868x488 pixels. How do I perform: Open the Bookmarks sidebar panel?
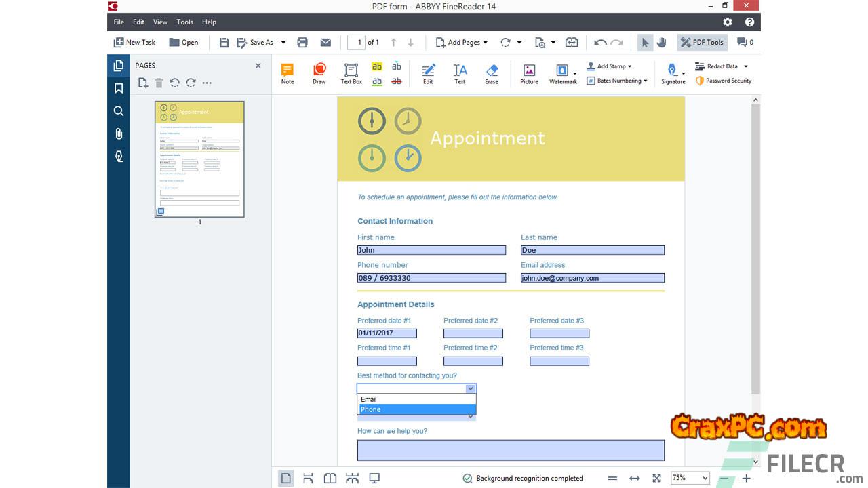[119, 88]
